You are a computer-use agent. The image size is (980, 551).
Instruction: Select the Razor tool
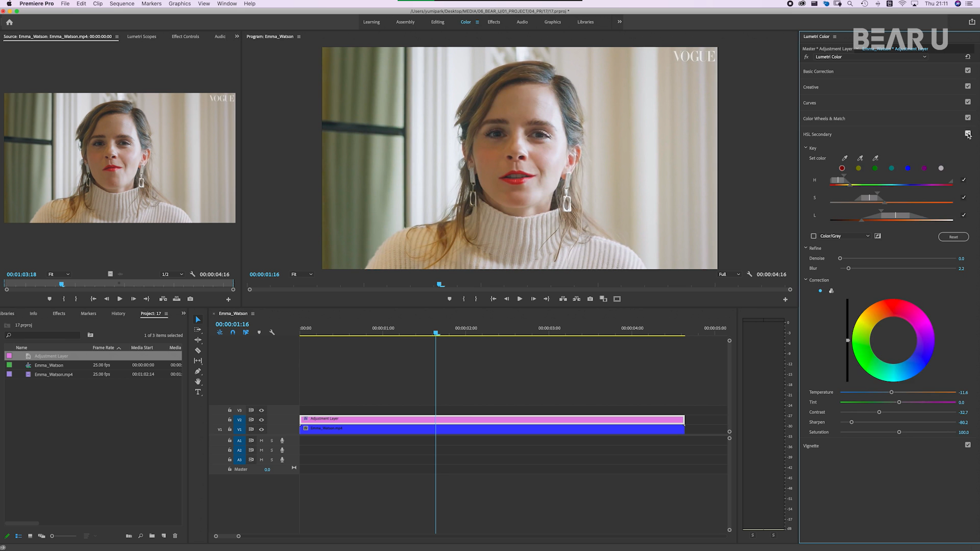198,350
